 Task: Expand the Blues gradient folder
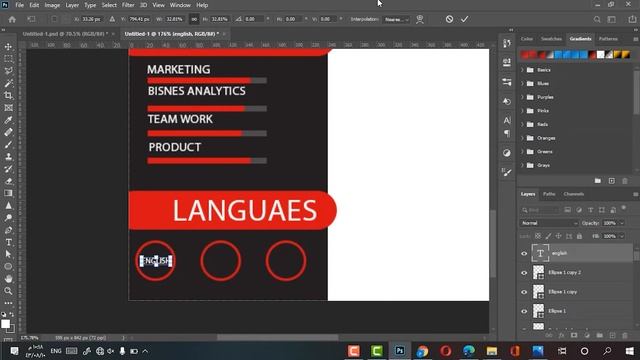(522, 83)
